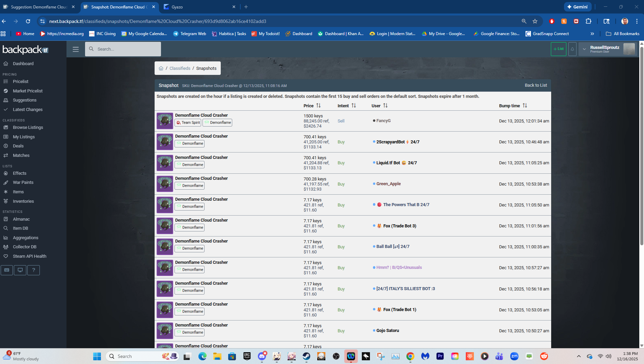The width and height of the screenshot is (644, 364).
Task: Open All Bookmarks folder
Action: [x=622, y=34]
